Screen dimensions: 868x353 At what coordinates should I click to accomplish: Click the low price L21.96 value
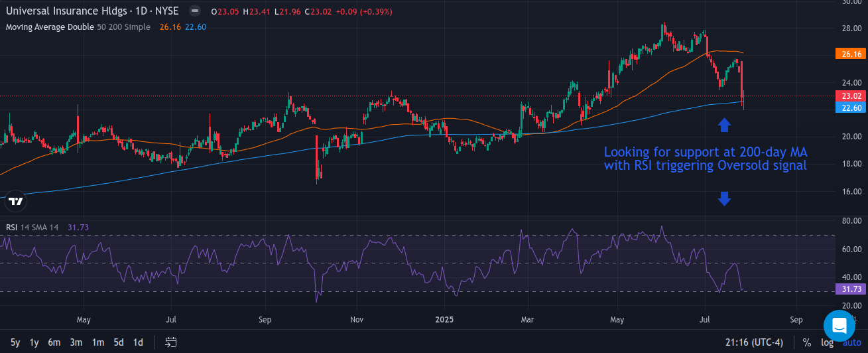click(x=287, y=12)
